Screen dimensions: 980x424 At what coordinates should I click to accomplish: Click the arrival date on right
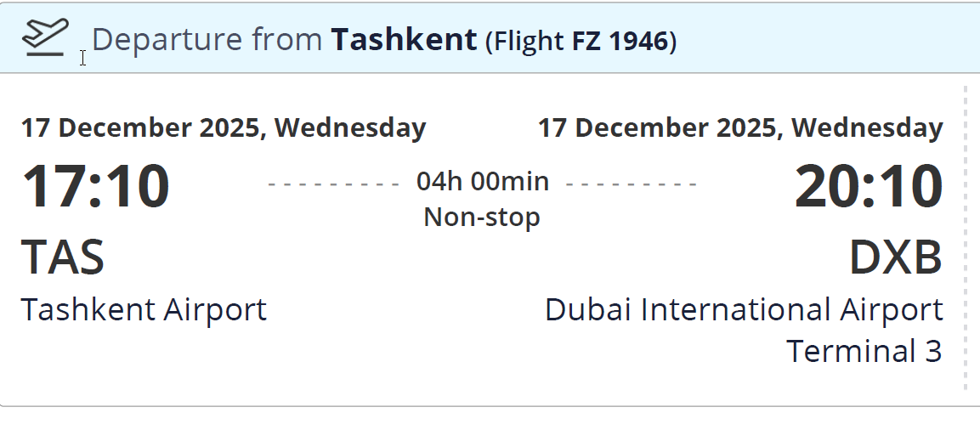coord(739,127)
